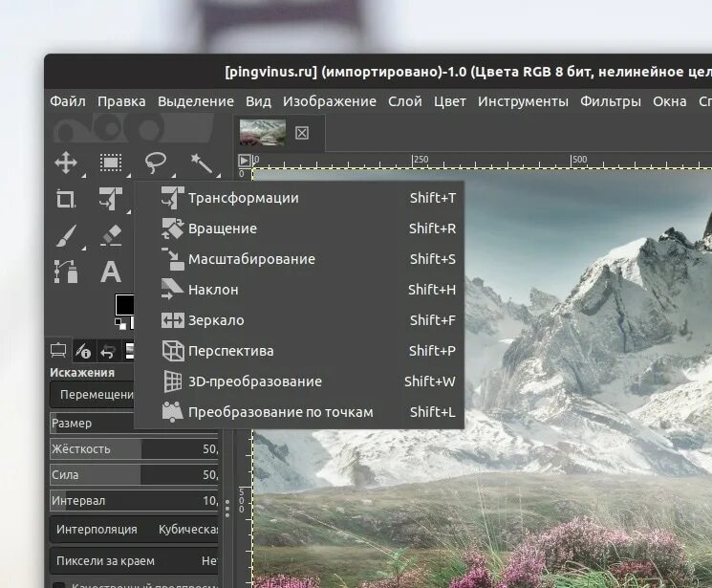Choose Наклон (Shear) tool entry
The height and width of the screenshot is (588, 712).
coord(299,290)
